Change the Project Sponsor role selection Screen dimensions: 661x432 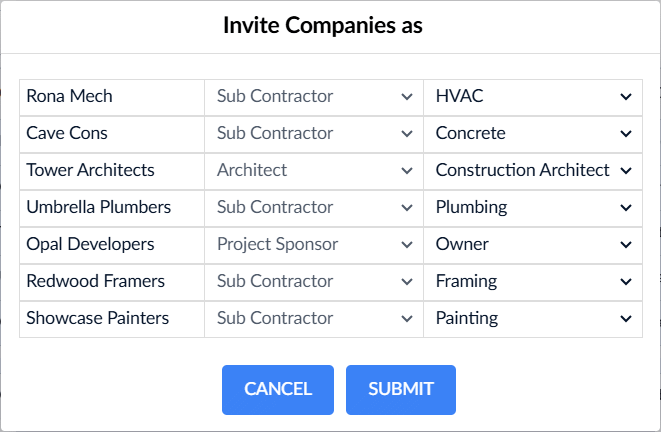314,245
